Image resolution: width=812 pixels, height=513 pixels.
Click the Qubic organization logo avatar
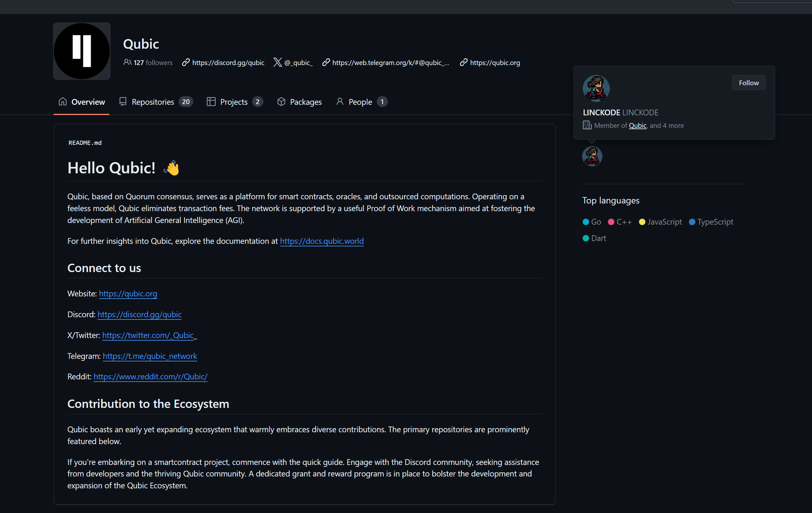tap(82, 51)
